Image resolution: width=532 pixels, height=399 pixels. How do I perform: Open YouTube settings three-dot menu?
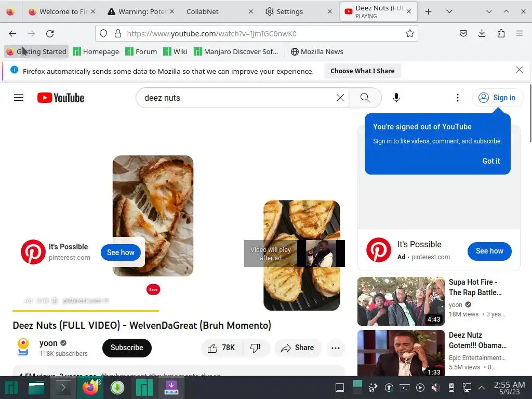[457, 98]
